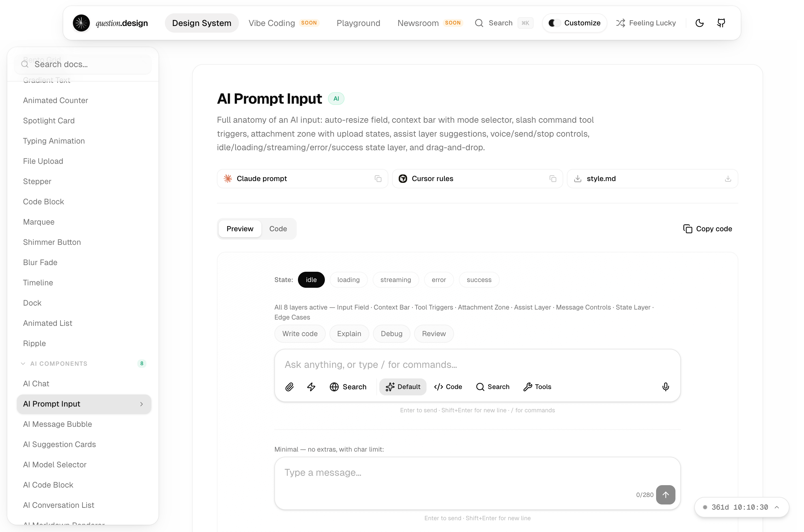Switch to the Preview tab

pyautogui.click(x=240, y=229)
